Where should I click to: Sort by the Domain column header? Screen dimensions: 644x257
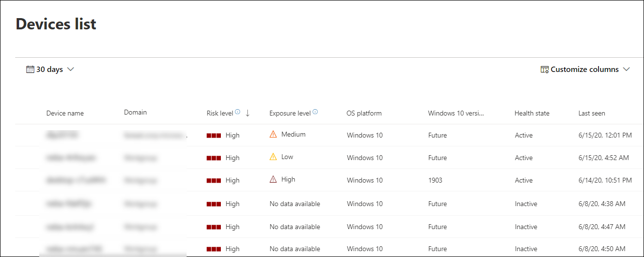tap(135, 112)
